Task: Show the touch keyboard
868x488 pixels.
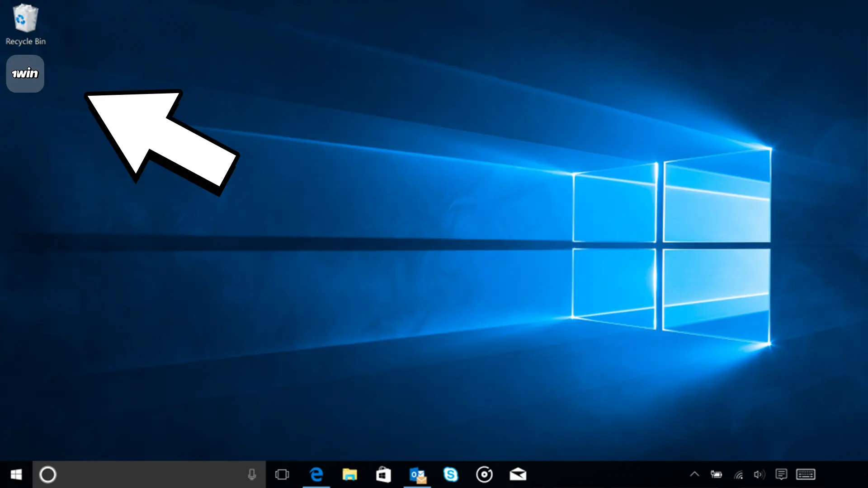Action: coord(806,474)
